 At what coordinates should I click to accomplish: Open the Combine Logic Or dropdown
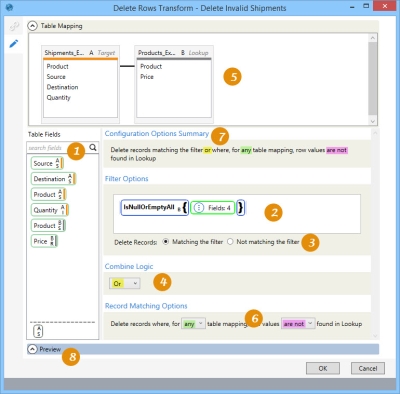(125, 283)
